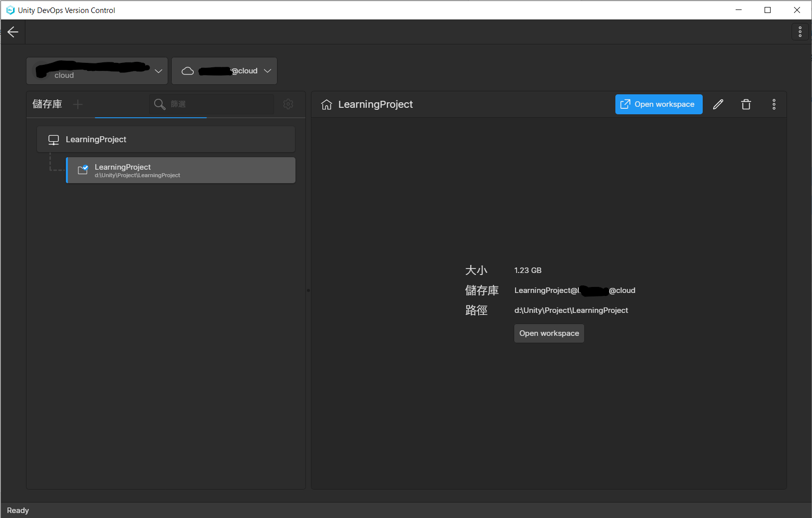Edit the LearningProject workspace via pencil icon
Viewport: 812px width, 518px height.
718,104
